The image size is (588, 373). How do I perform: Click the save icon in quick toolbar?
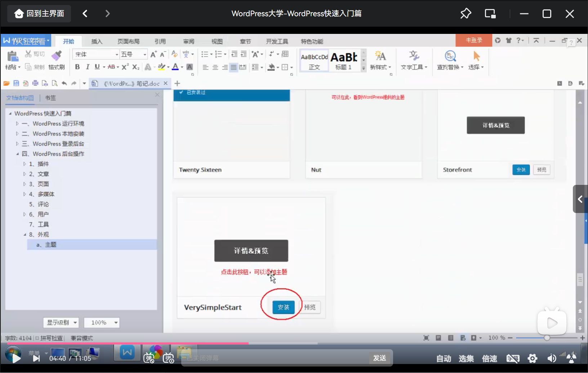[16, 83]
